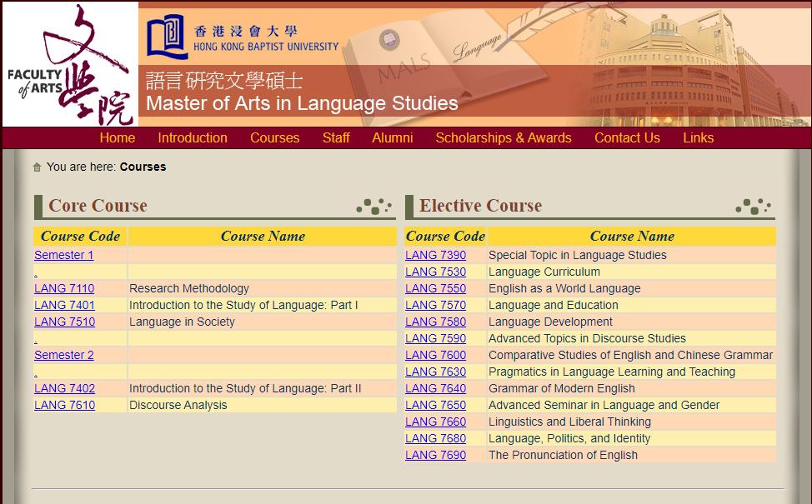Click Language, Politics, and Identity text

click(x=569, y=438)
